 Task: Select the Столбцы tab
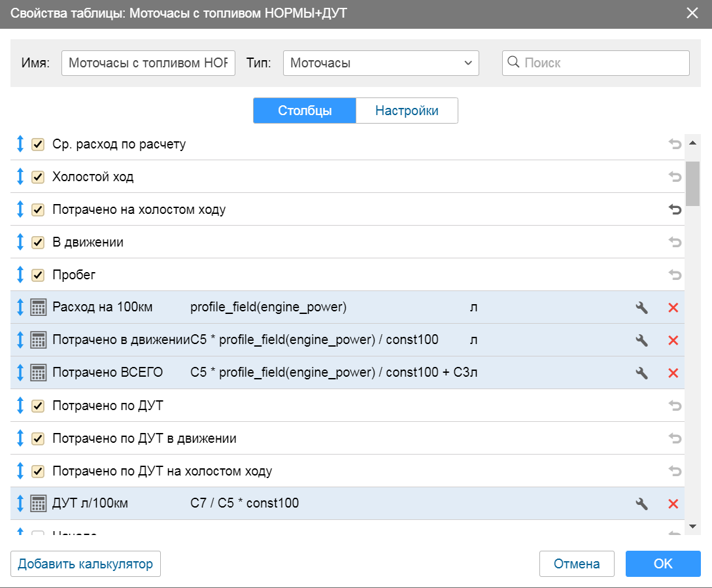click(x=305, y=111)
